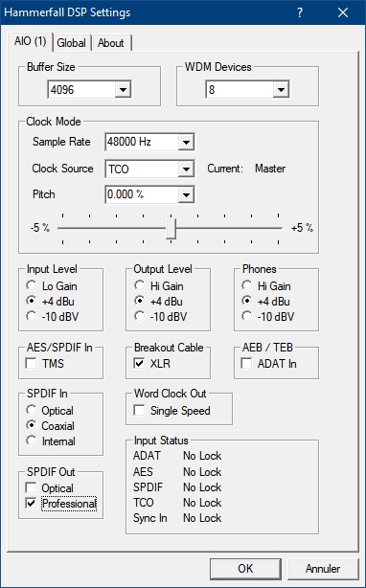Image resolution: width=366 pixels, height=588 pixels.
Task: Click the Annuler button
Action: point(323,569)
